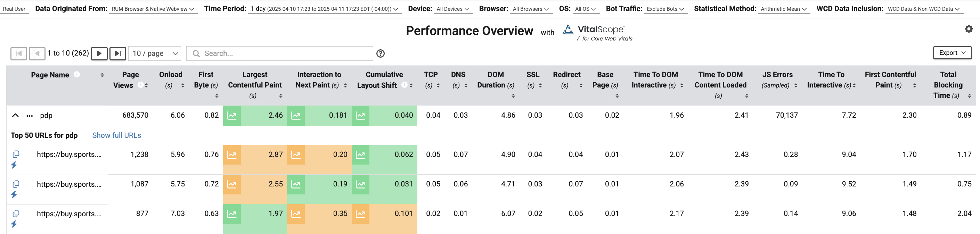Open the settings gear icon

pos(969,29)
